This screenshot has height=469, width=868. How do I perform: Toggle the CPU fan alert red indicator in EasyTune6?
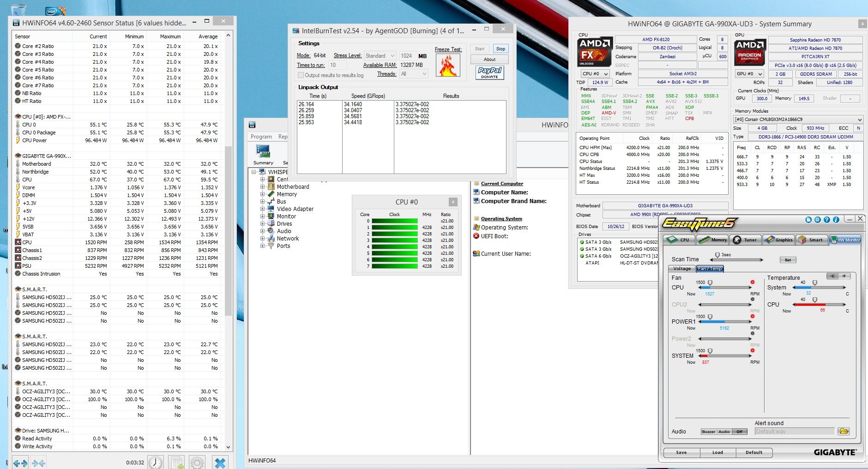pos(752,282)
